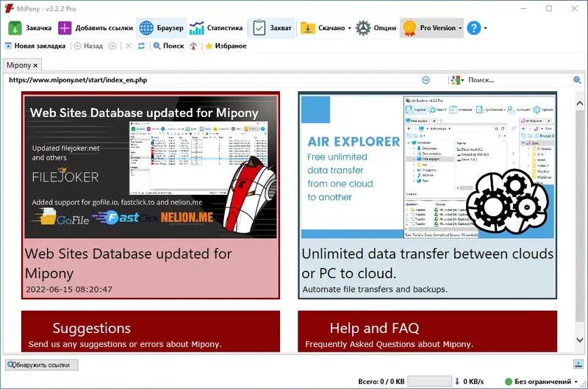Click the go-to-address arrow icon

[426, 80]
